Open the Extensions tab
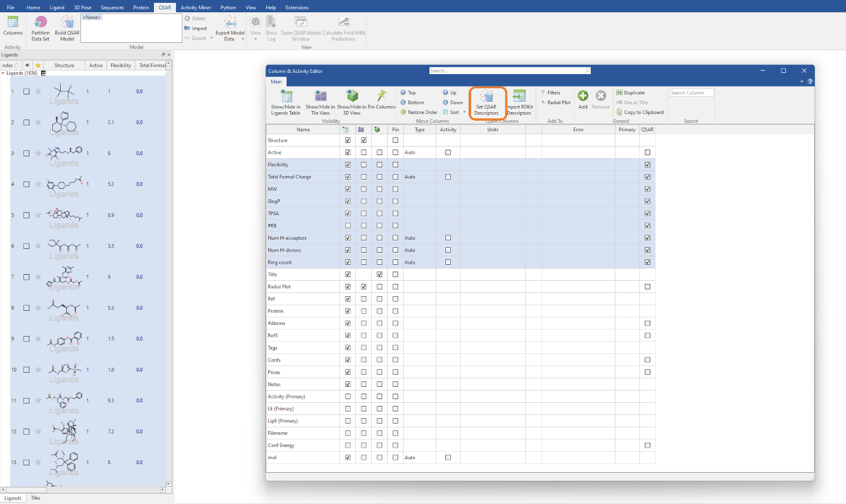 coord(297,7)
